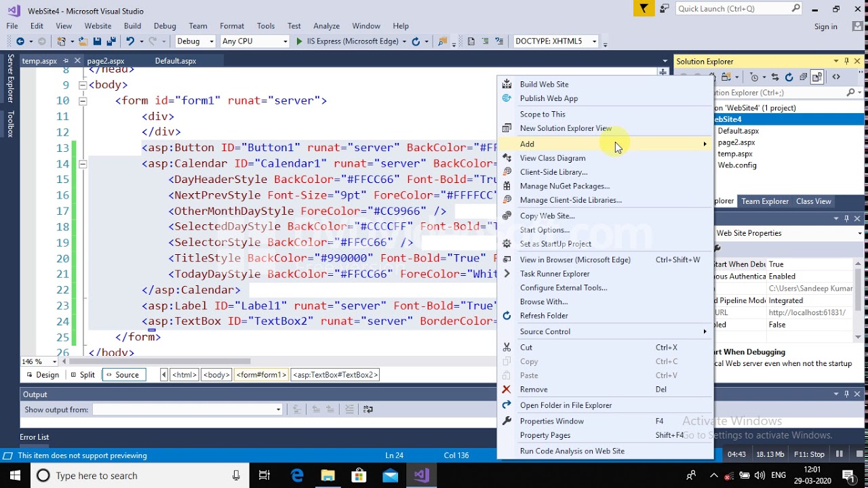
Task: Toggle Show All Files in Solution Explorer
Action: [x=817, y=77]
